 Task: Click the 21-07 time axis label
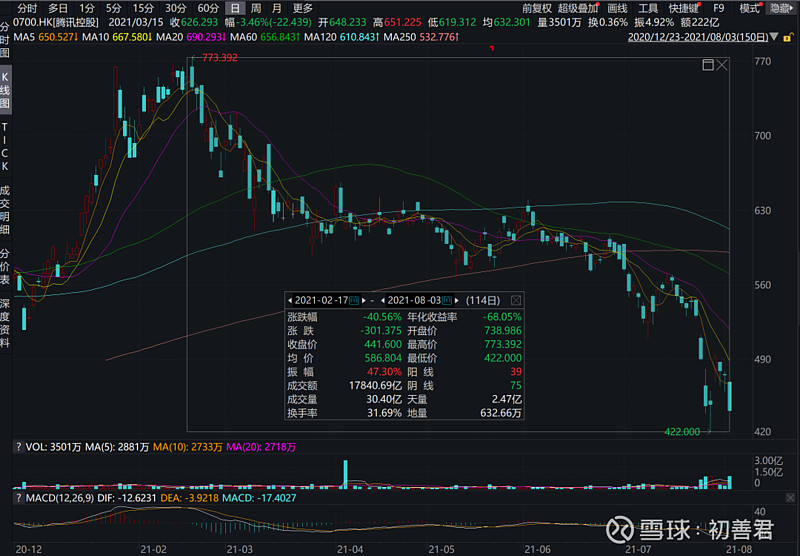pyautogui.click(x=638, y=549)
